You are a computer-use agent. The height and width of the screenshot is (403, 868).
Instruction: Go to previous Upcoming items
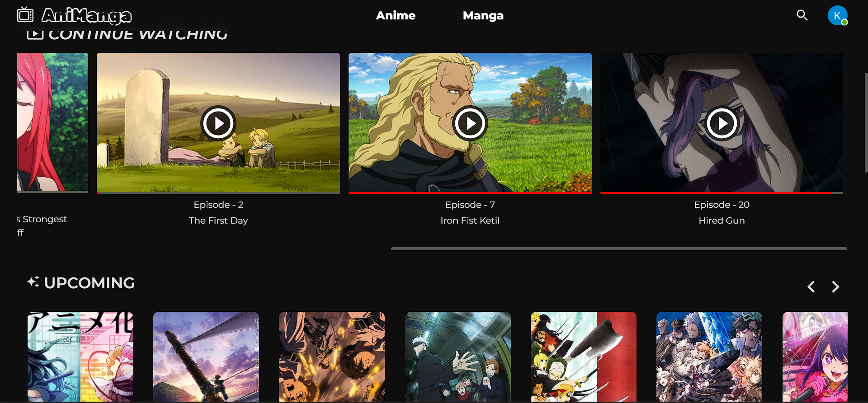coord(811,287)
